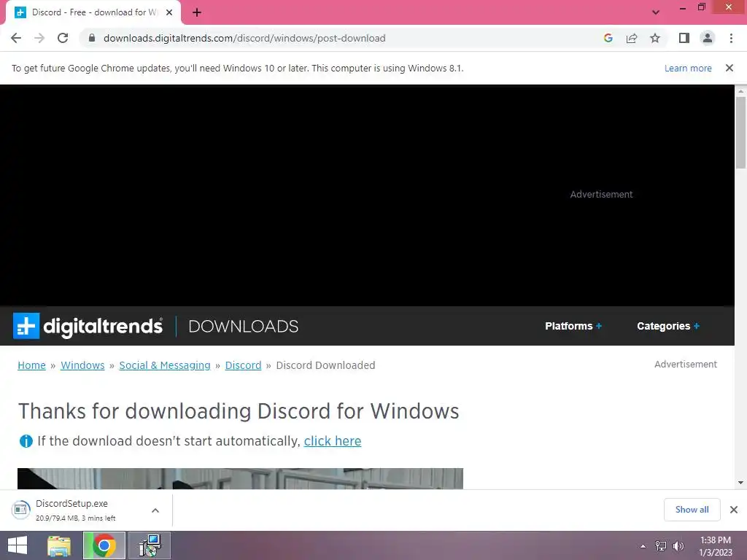Dismiss the Windows 8.1 update notice
The image size is (747, 560).
tap(729, 68)
